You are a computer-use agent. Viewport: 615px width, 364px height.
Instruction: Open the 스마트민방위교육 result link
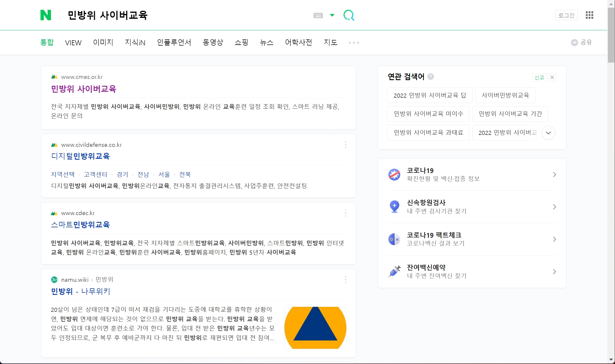click(x=80, y=225)
